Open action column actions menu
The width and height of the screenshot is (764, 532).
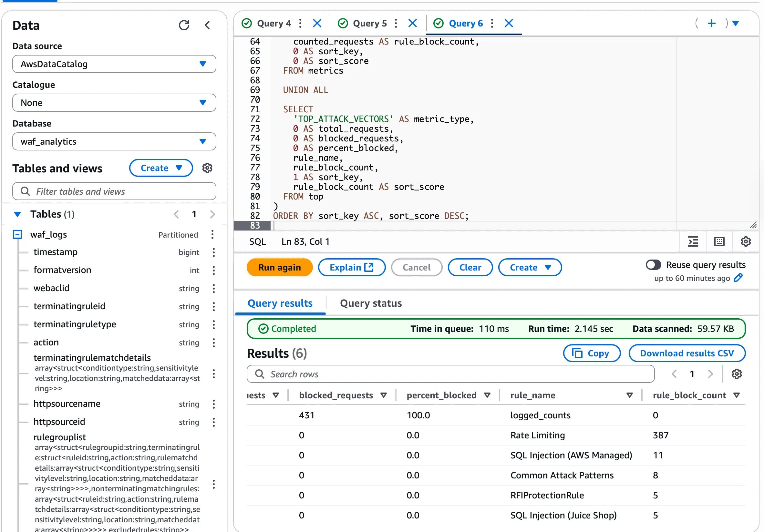click(214, 343)
